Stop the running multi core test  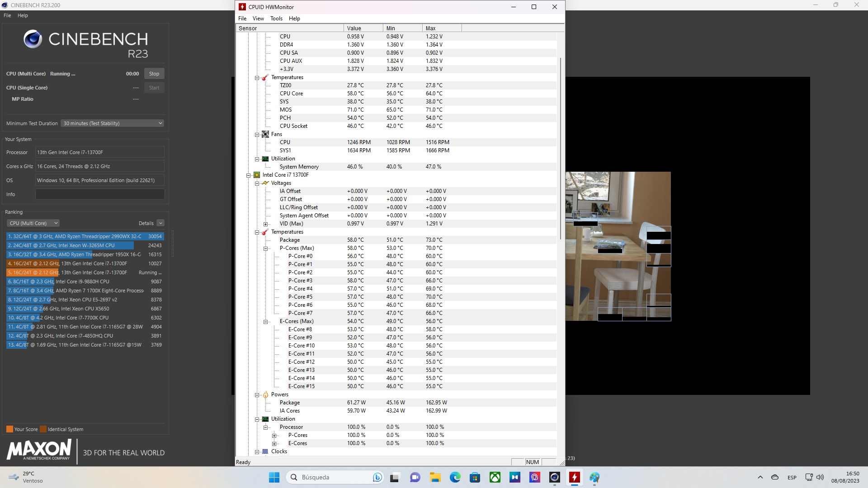[154, 74]
